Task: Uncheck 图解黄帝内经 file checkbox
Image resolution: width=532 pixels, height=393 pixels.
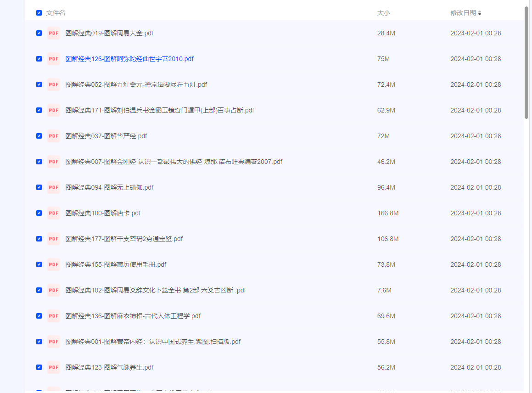Action: tap(39, 342)
